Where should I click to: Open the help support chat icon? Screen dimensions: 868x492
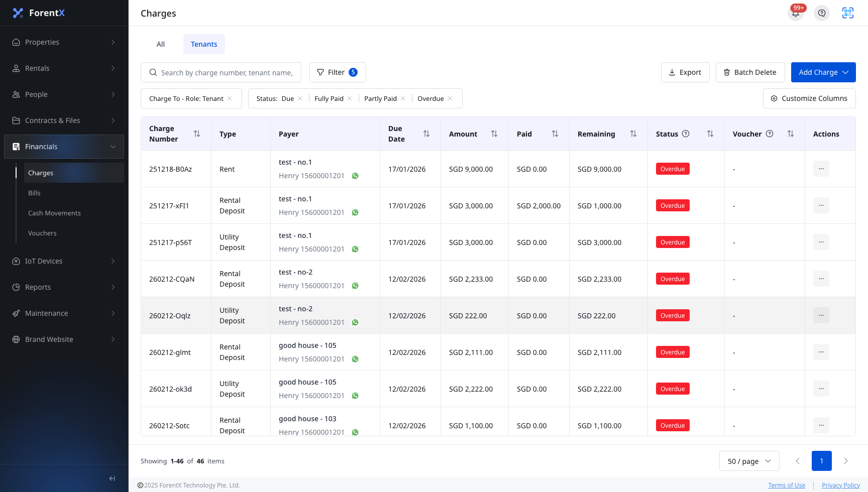[x=822, y=13]
